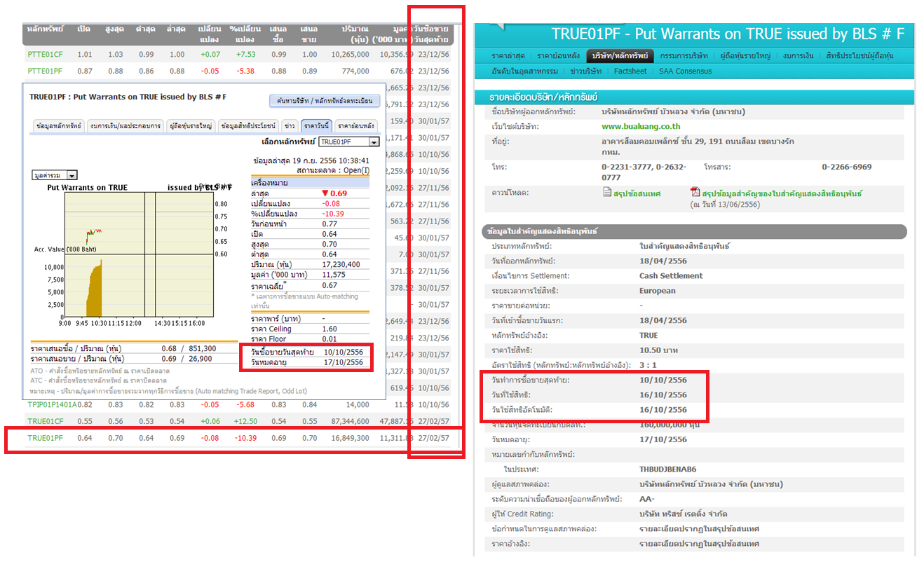The width and height of the screenshot is (924, 569).
Task: Select the volume 10,265,000 cell of PTTE01CF
Action: pyautogui.click(x=349, y=55)
